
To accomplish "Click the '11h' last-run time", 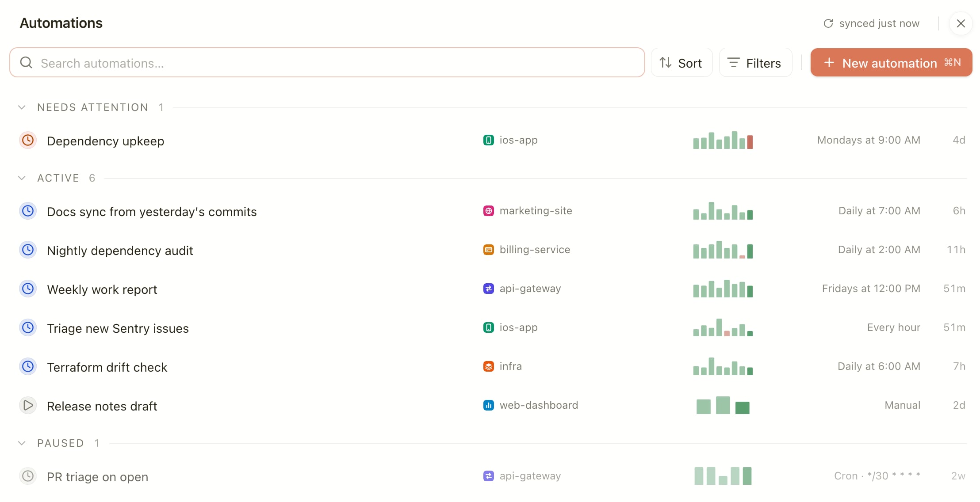I will click(956, 250).
